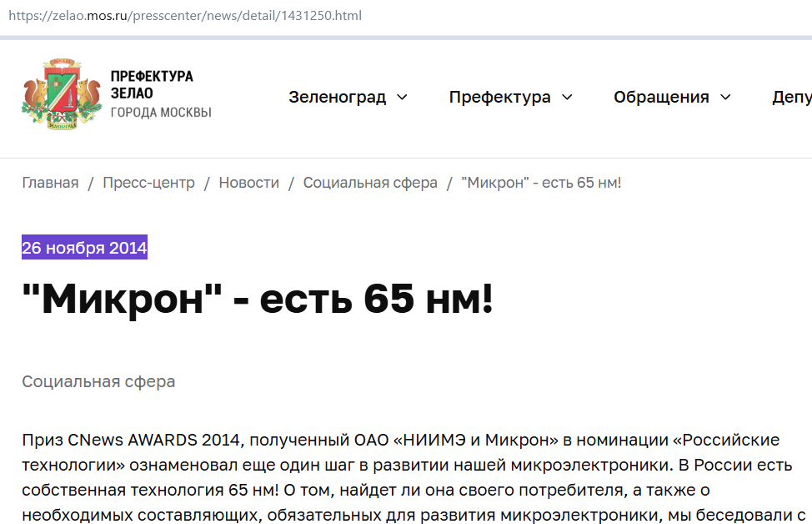Open the Обращения navigation menu item
Screen dimensions: 812x524
(661, 98)
